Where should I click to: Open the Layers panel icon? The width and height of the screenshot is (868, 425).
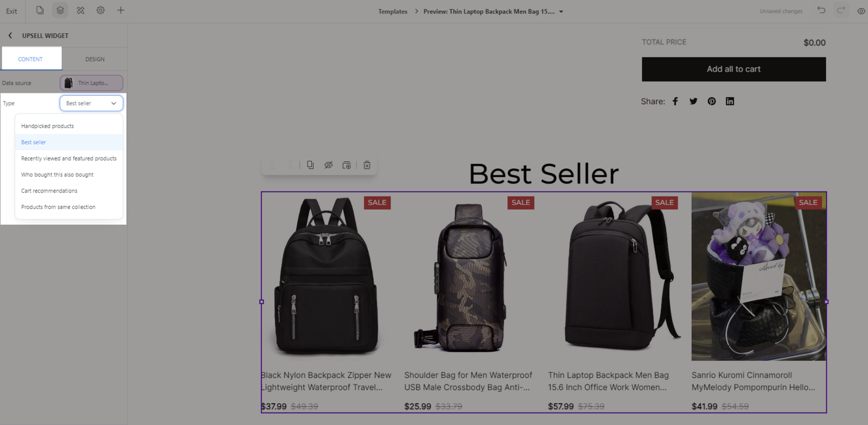60,10
